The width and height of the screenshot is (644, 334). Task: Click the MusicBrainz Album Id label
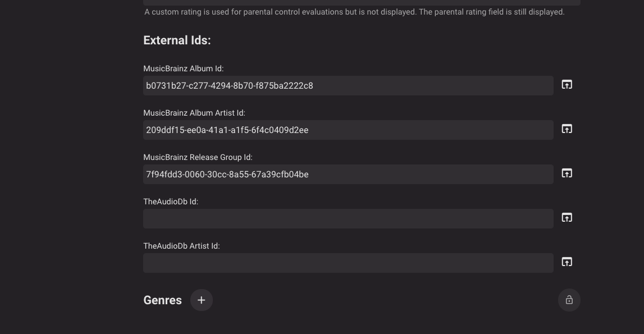pos(183,68)
